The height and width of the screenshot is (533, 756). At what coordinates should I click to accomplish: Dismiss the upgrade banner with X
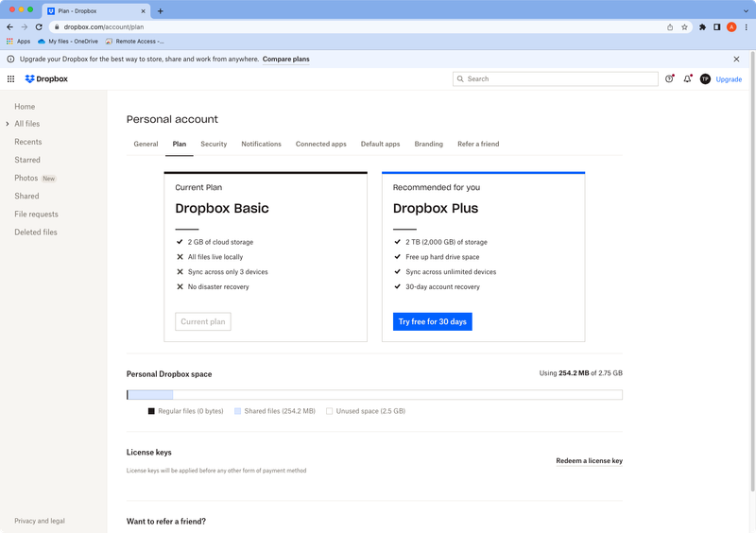click(737, 59)
